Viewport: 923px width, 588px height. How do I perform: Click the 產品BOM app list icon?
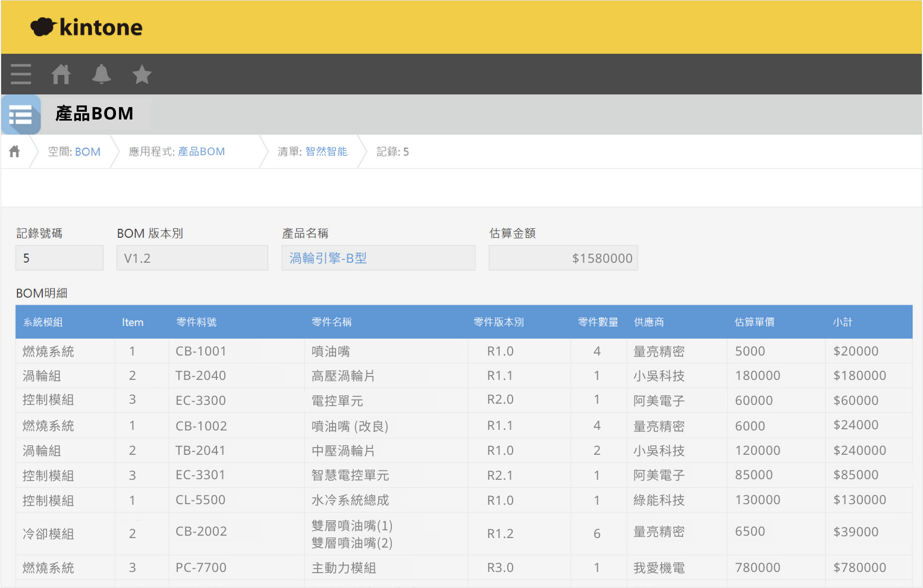point(21,115)
